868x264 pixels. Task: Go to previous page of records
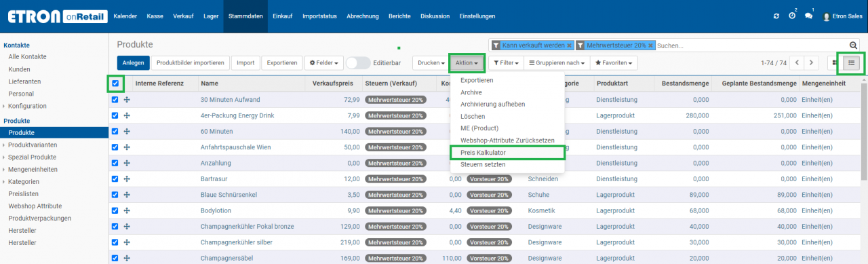coord(797,62)
